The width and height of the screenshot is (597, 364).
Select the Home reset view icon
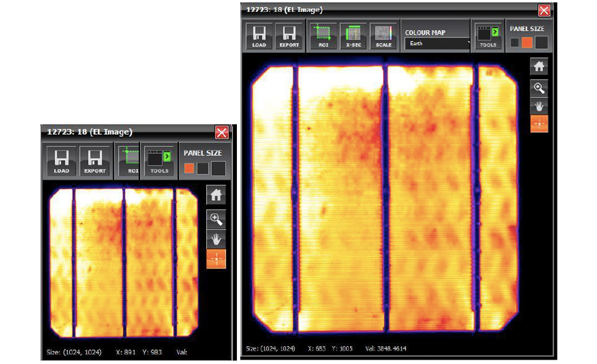[539, 65]
